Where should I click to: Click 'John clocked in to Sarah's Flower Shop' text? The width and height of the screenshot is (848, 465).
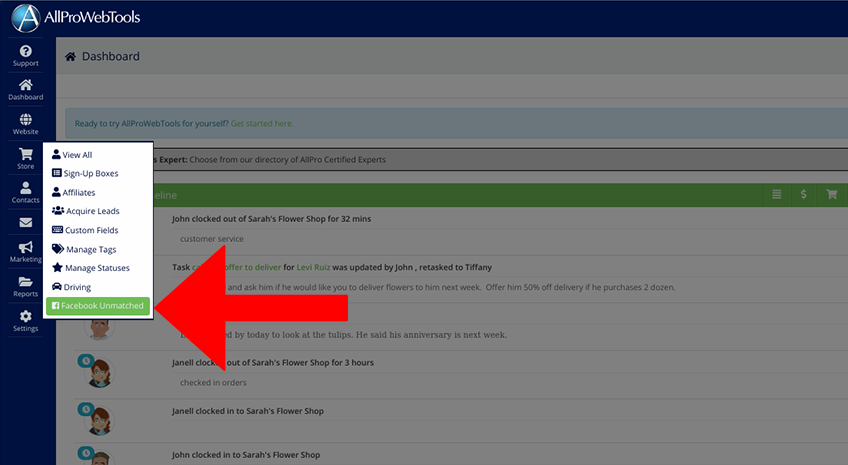(x=246, y=455)
